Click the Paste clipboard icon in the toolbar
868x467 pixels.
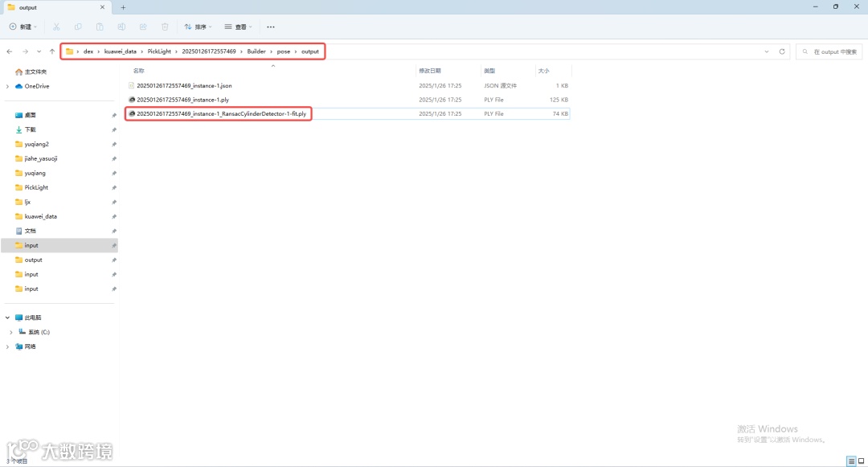(100, 27)
